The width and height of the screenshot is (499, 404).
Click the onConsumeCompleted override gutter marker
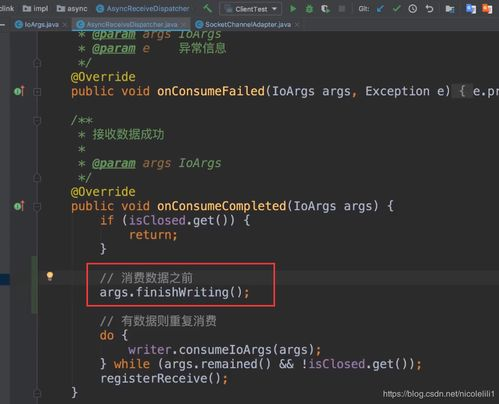(x=19, y=206)
